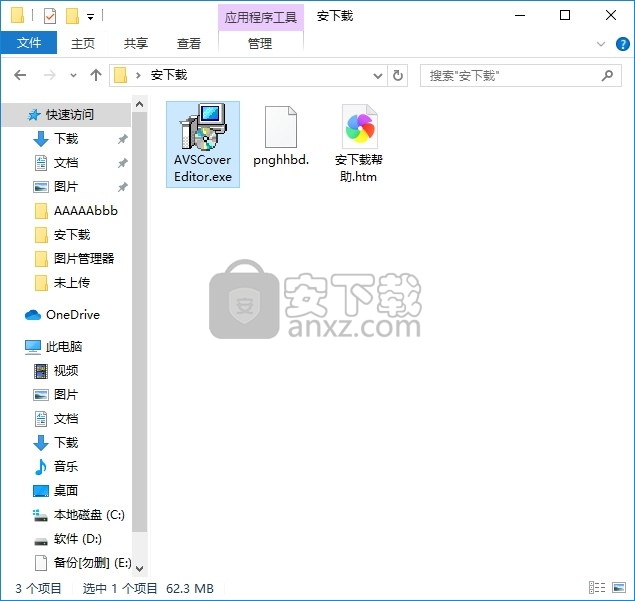This screenshot has height=601, width=635.
Task: Open the 文件 menu
Action: (x=29, y=43)
